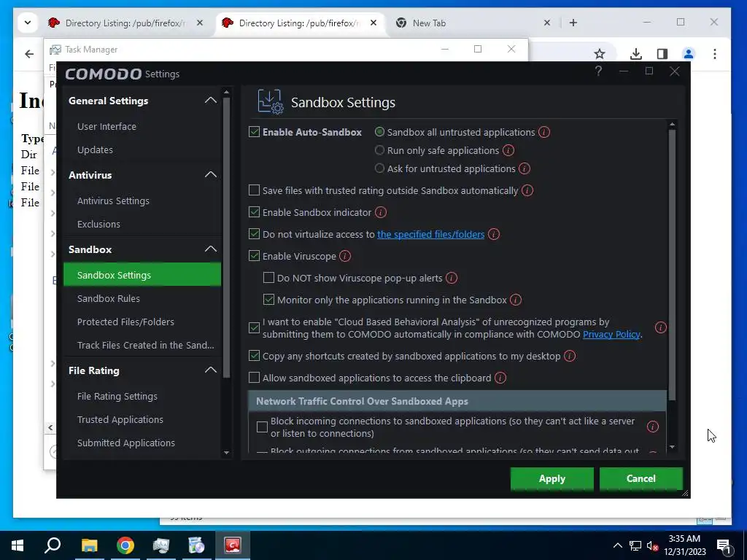The height and width of the screenshot is (560, 747).
Task: Click info icon for Cloud Based Behavioral Analysis
Action: [661, 327]
